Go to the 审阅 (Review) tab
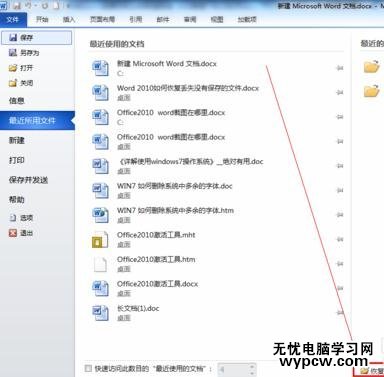The height and width of the screenshot is (377, 384). [190, 19]
